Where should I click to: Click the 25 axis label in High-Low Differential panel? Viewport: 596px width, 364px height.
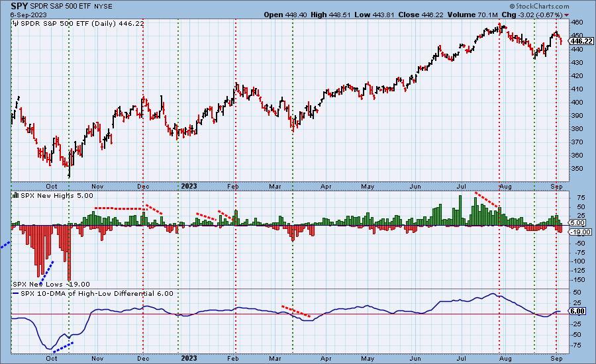point(577,303)
